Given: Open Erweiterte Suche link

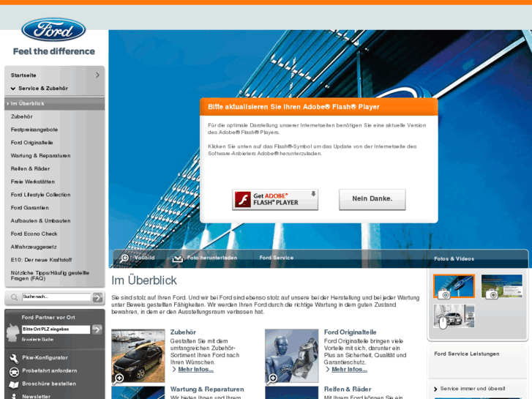Looking at the screenshot, I should (37, 340).
